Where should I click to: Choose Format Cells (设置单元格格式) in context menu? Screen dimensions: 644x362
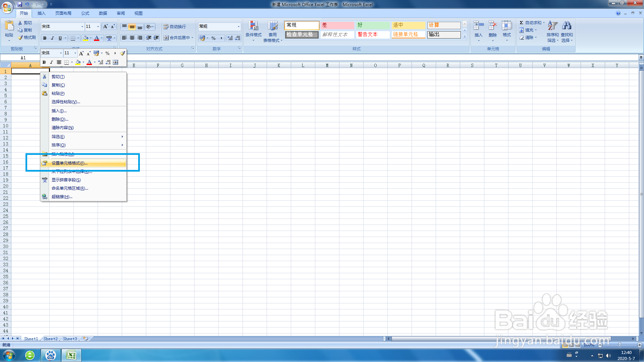click(83, 163)
